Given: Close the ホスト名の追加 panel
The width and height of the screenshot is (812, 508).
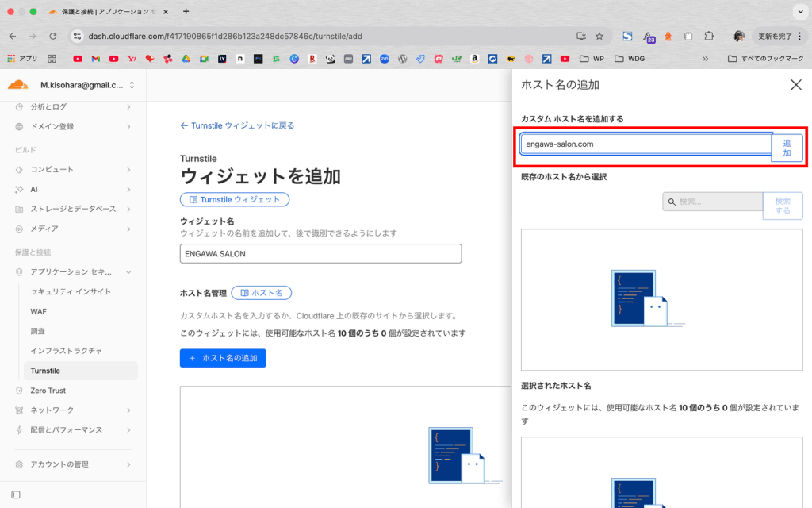Looking at the screenshot, I should (x=796, y=85).
